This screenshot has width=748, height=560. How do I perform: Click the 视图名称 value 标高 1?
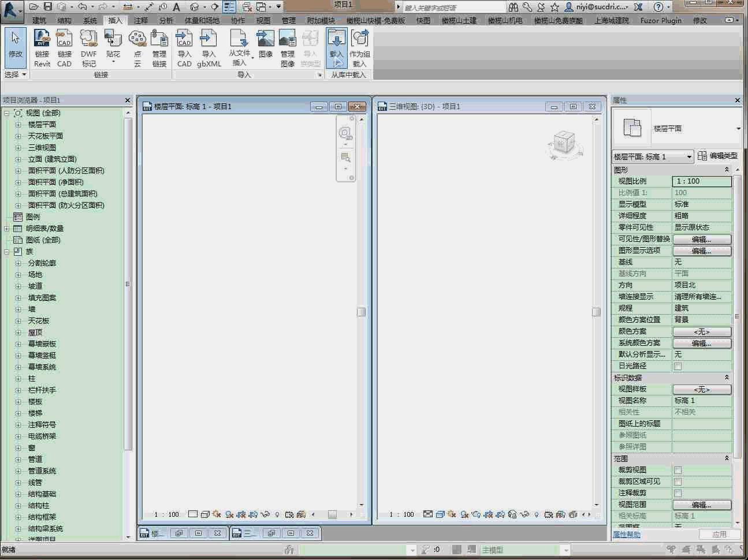(x=702, y=401)
